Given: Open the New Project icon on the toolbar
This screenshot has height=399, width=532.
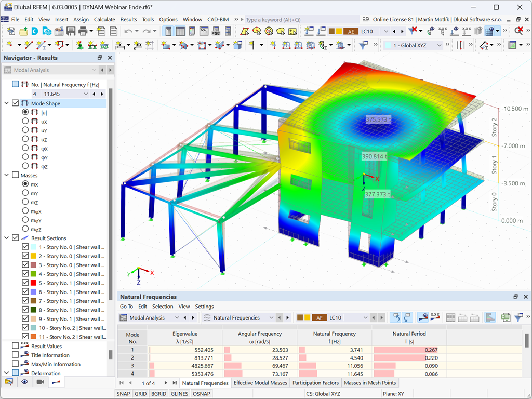Looking at the screenshot, I should tap(10, 31).
